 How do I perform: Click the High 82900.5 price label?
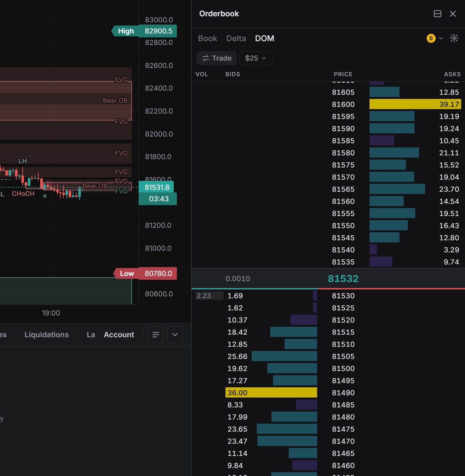click(x=144, y=31)
